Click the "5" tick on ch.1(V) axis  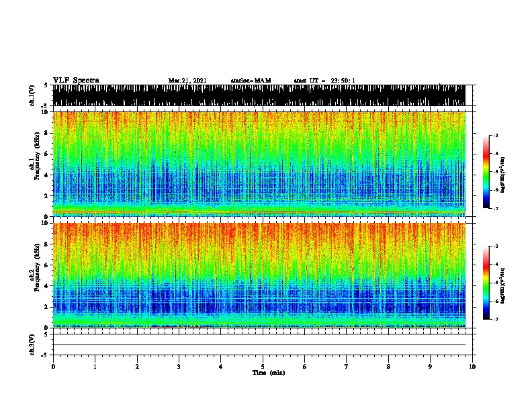(x=46, y=85)
